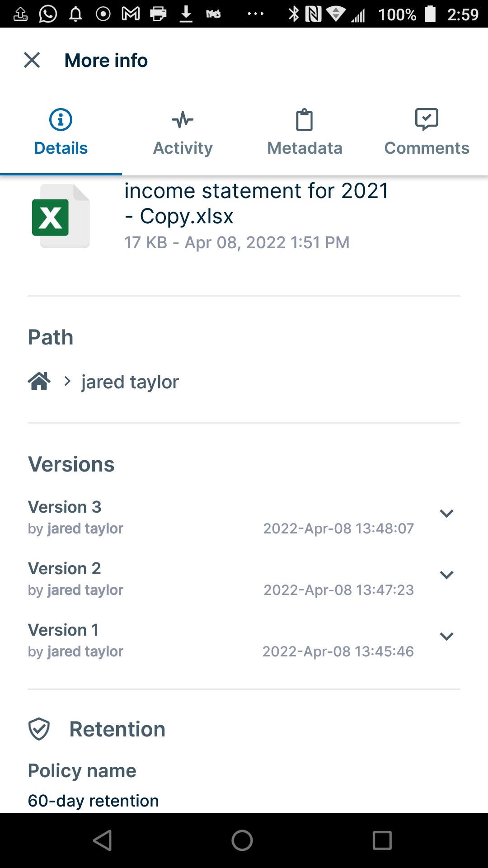Open the Comments speech bubble icon
488x868 pixels.
point(427,119)
